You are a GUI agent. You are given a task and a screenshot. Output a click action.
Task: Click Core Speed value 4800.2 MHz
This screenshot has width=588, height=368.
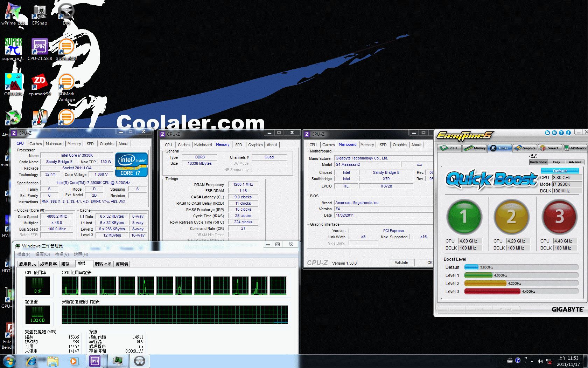57,216
